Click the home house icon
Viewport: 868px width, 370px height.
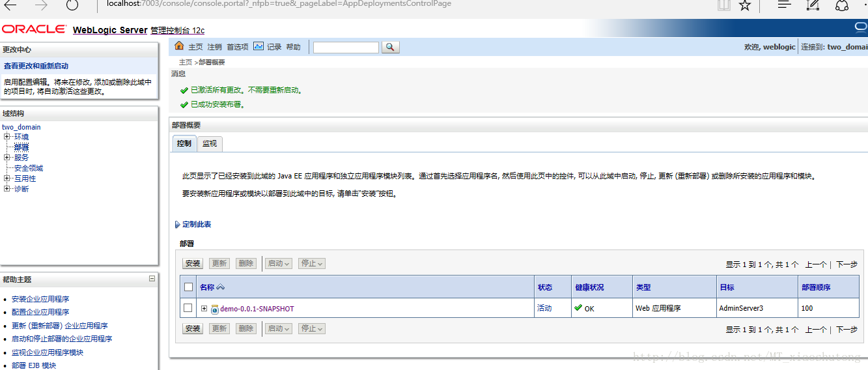click(180, 46)
